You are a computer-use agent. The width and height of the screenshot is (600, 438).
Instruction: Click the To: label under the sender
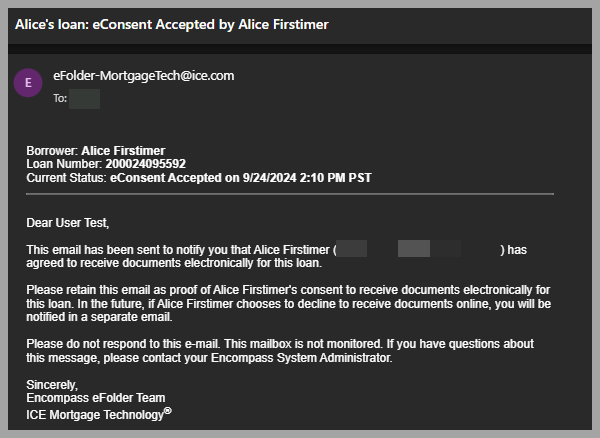(x=60, y=99)
